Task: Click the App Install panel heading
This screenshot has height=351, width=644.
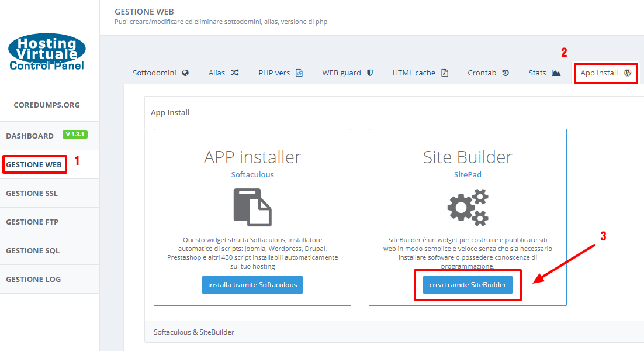Action: (x=170, y=113)
